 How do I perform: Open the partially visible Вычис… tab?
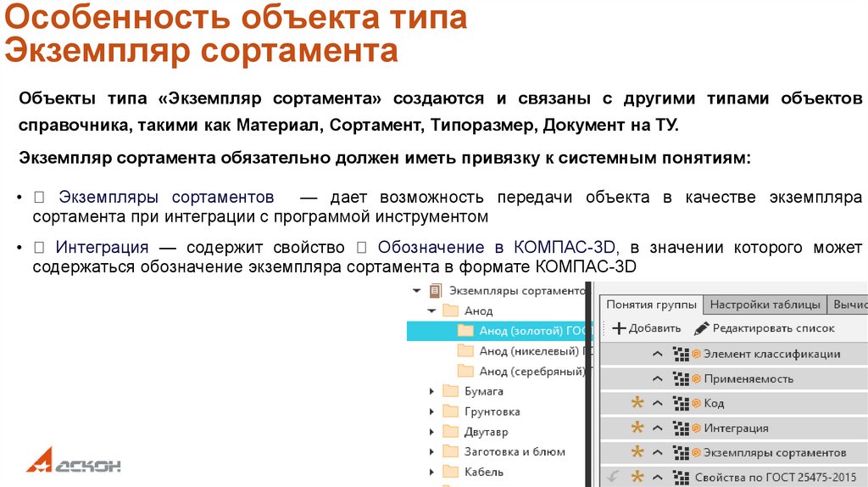click(848, 305)
